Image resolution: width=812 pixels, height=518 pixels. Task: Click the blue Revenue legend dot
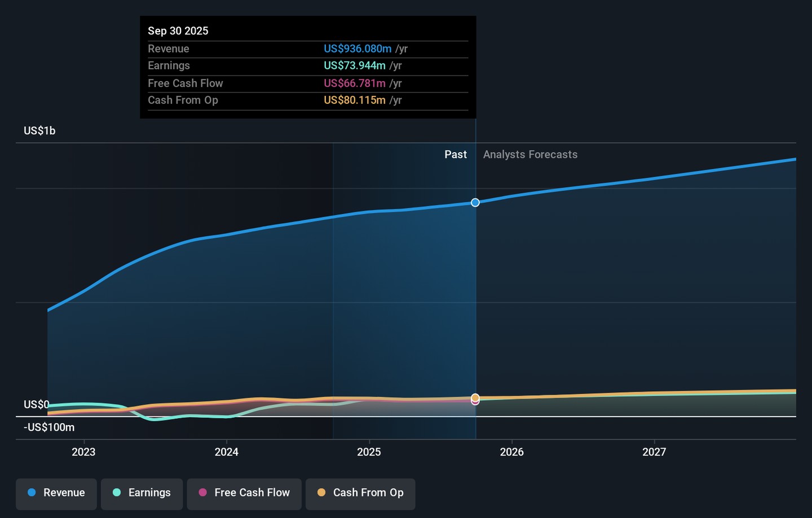[32, 493]
